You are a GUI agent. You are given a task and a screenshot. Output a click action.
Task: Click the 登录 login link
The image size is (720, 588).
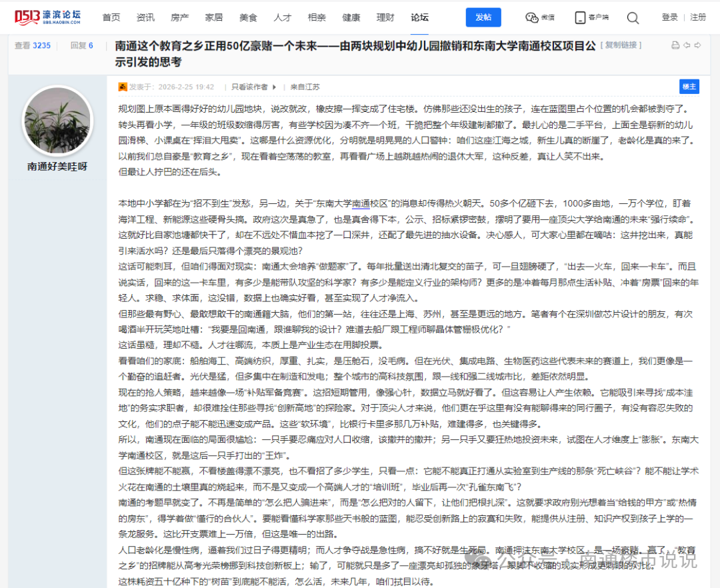tap(669, 17)
